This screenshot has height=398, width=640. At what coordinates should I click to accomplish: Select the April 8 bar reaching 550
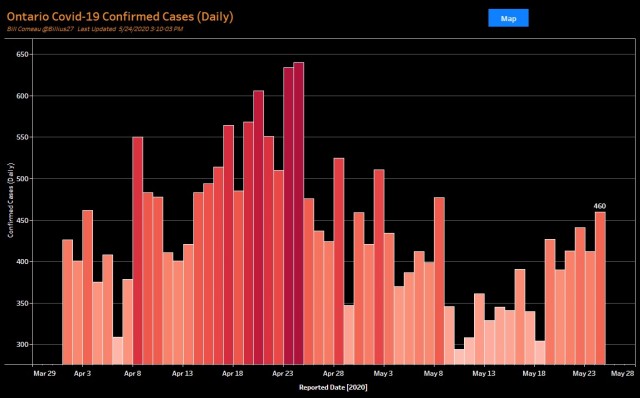click(138, 251)
